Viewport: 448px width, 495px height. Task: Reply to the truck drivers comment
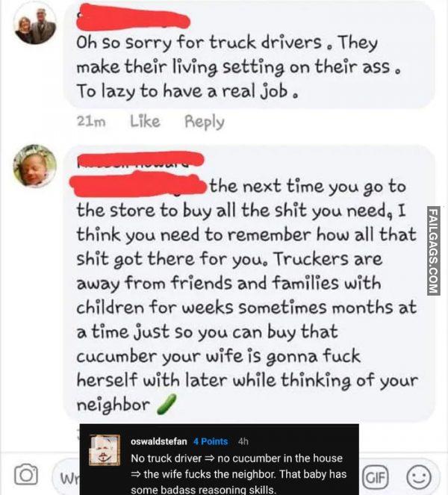click(x=205, y=122)
